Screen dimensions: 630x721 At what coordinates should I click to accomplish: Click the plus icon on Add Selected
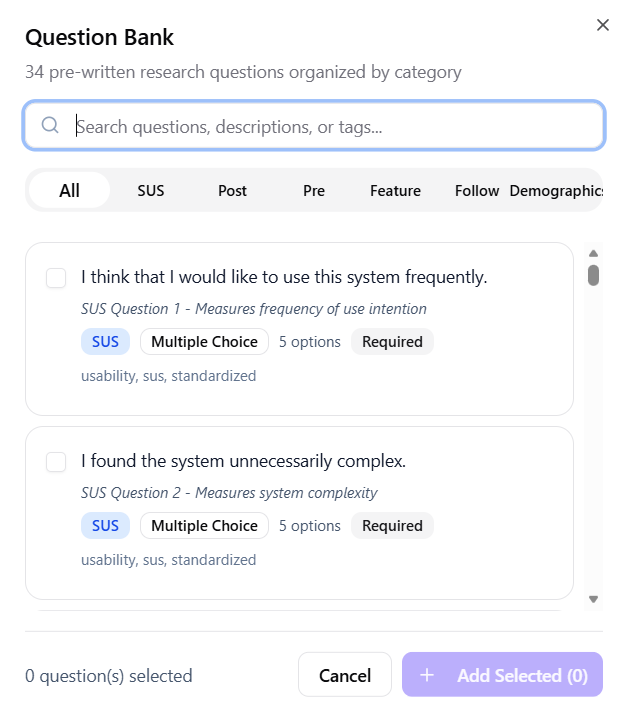coord(427,676)
